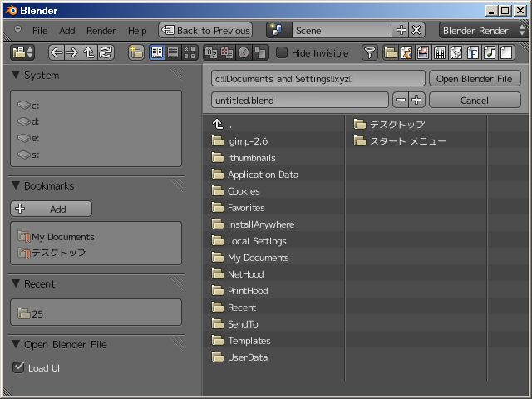The width and height of the screenshot is (532, 399).
Task: Select the UserData folder
Action: pos(239,357)
